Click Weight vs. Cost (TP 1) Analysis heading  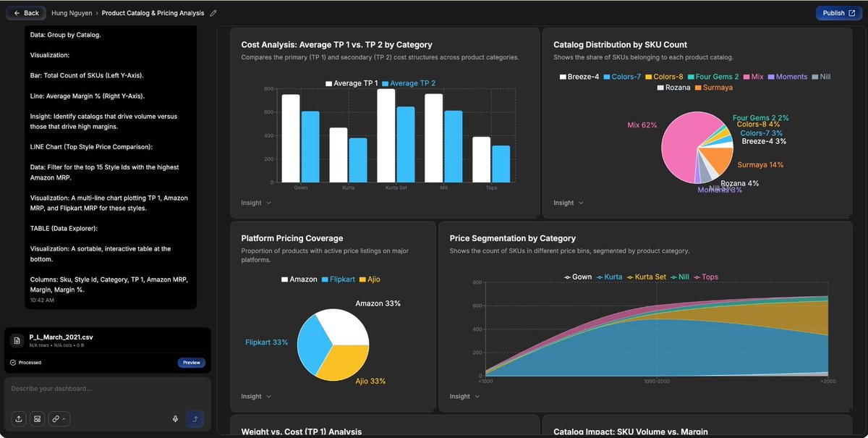coord(302,431)
